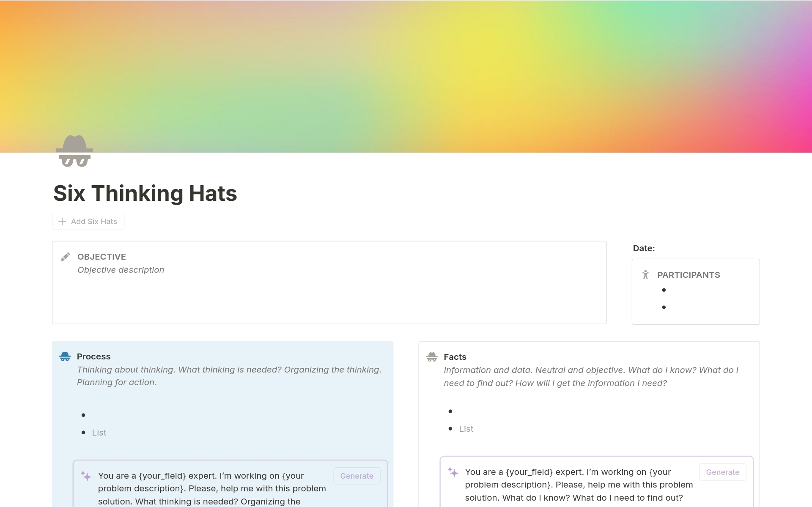Click the person icon next to PARTICIPANTS
The width and height of the screenshot is (812, 507).
click(x=645, y=275)
